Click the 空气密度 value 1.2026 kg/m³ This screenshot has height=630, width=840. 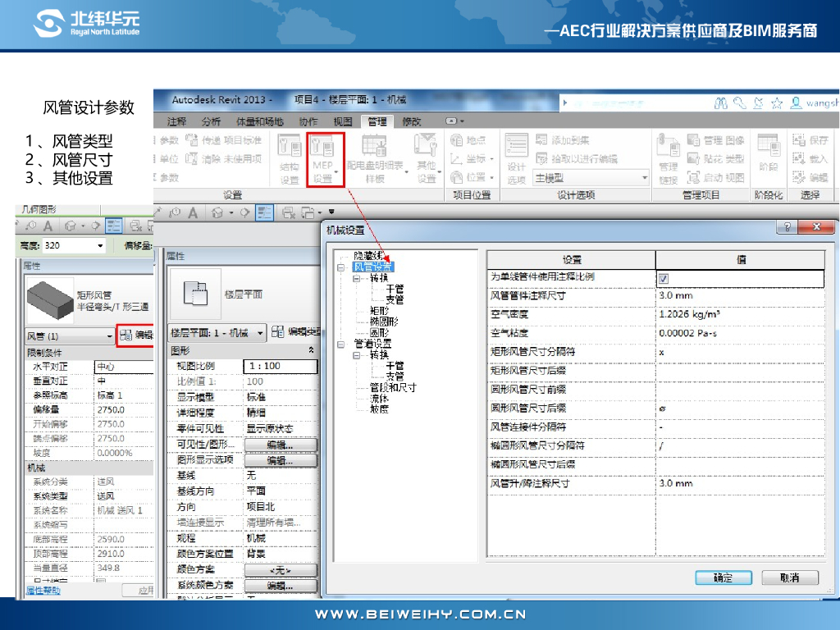(x=740, y=314)
